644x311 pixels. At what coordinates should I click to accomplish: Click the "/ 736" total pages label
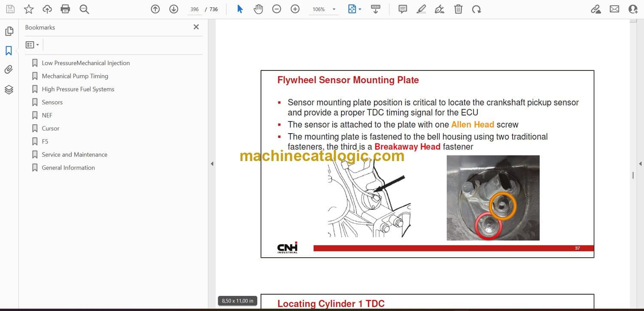[212, 9]
